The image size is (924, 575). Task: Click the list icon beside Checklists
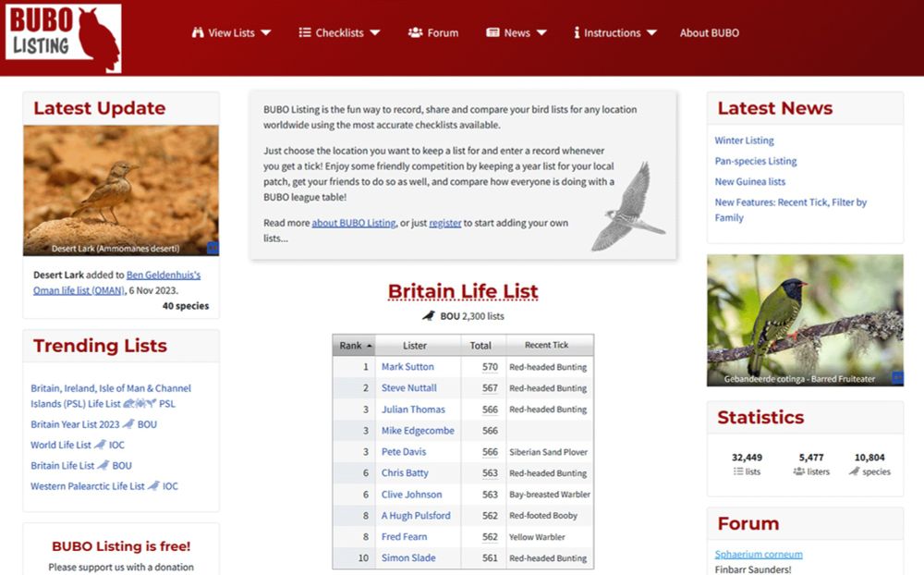pos(304,32)
